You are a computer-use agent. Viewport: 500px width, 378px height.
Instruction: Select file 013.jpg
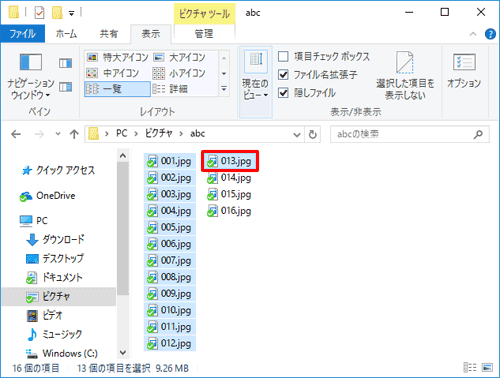[230, 161]
